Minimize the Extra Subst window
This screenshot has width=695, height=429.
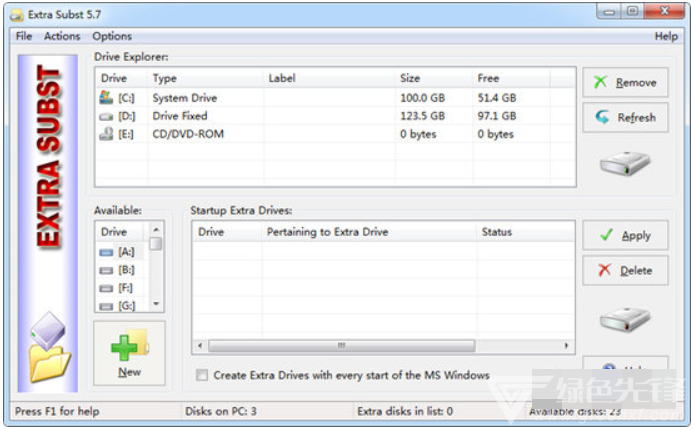coord(610,12)
